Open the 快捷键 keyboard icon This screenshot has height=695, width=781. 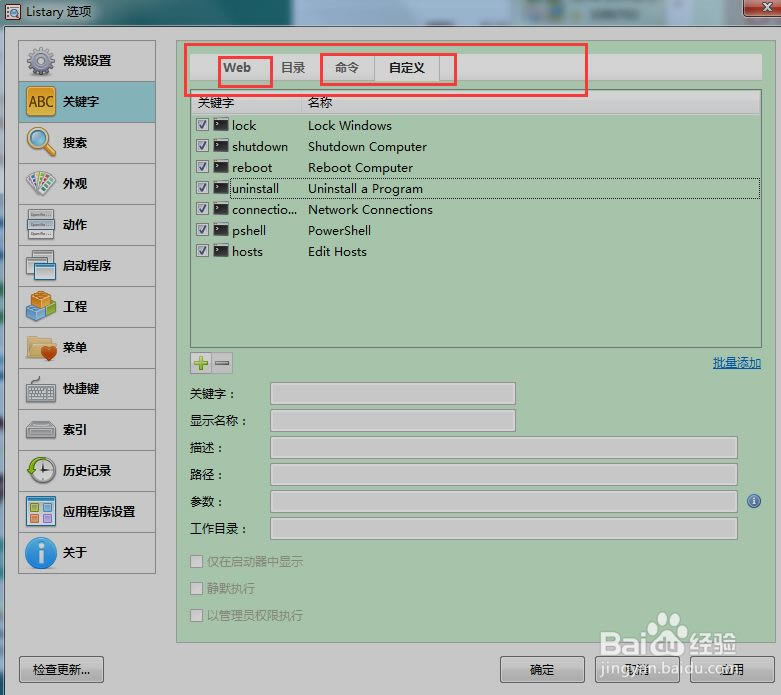41,389
